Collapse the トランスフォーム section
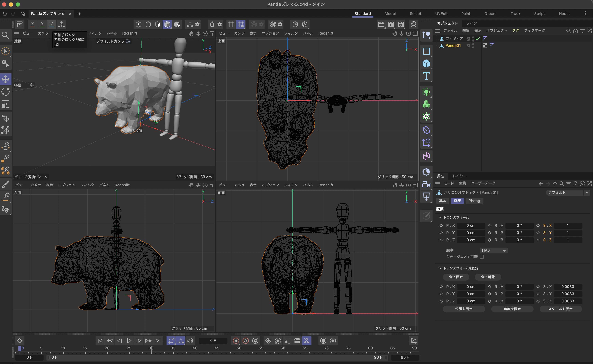The width and height of the screenshot is (593, 364). pyautogui.click(x=440, y=217)
